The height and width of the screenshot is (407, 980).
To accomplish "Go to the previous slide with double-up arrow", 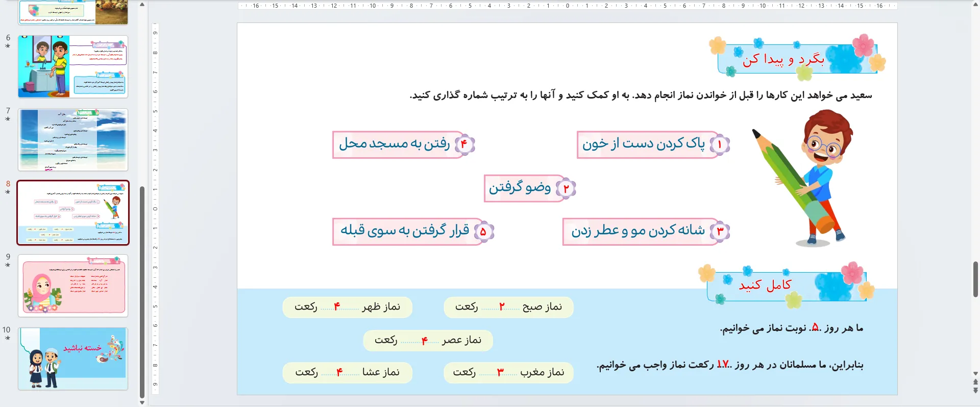I will pyautogui.click(x=975, y=382).
